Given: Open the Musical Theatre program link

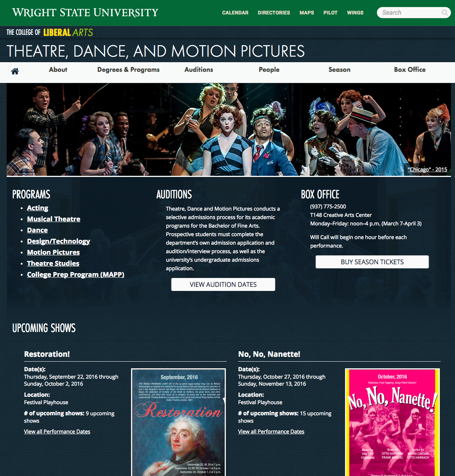Looking at the screenshot, I should [54, 219].
